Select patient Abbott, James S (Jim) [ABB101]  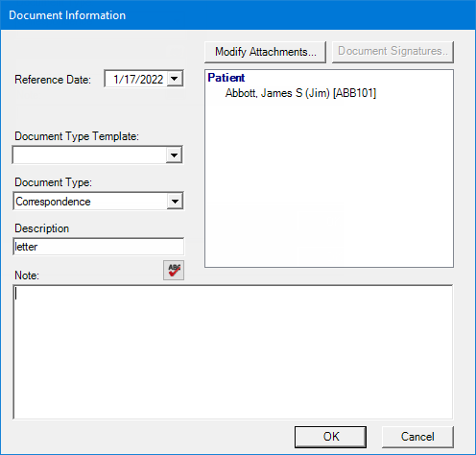click(300, 93)
